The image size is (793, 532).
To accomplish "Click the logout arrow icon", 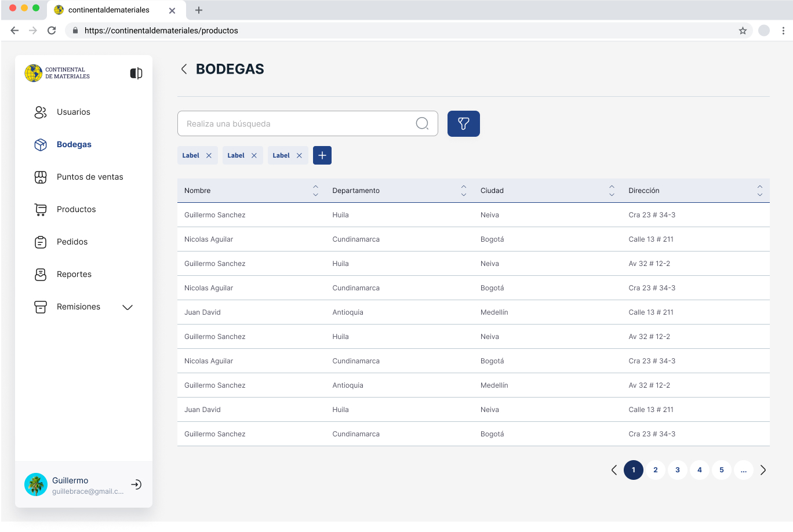I will pyautogui.click(x=136, y=484).
